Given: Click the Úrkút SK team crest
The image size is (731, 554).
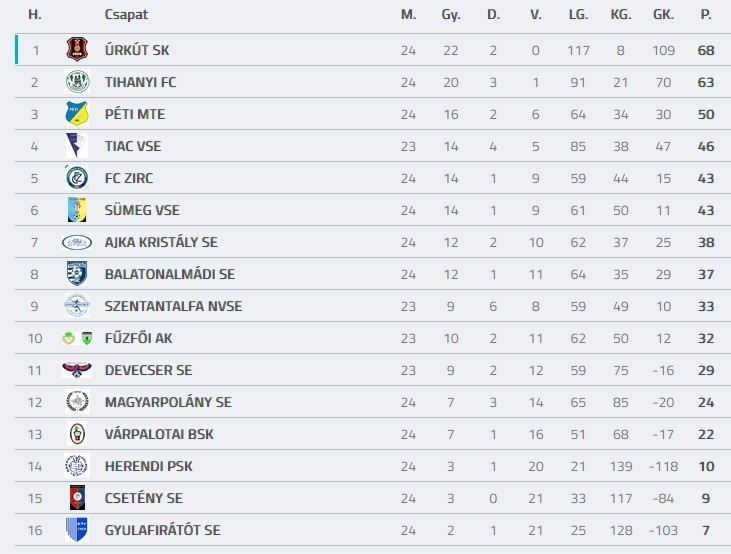Looking at the screenshot, I should [x=77, y=50].
